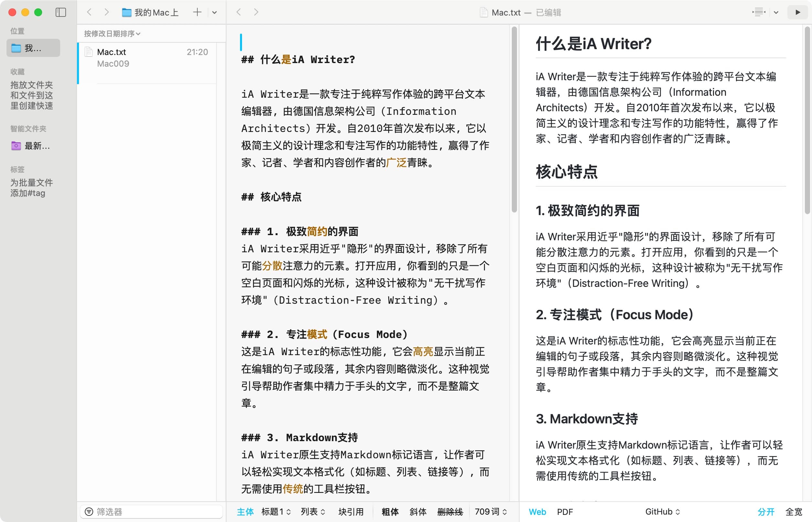Expand the heading level selector 标题1

point(276,512)
